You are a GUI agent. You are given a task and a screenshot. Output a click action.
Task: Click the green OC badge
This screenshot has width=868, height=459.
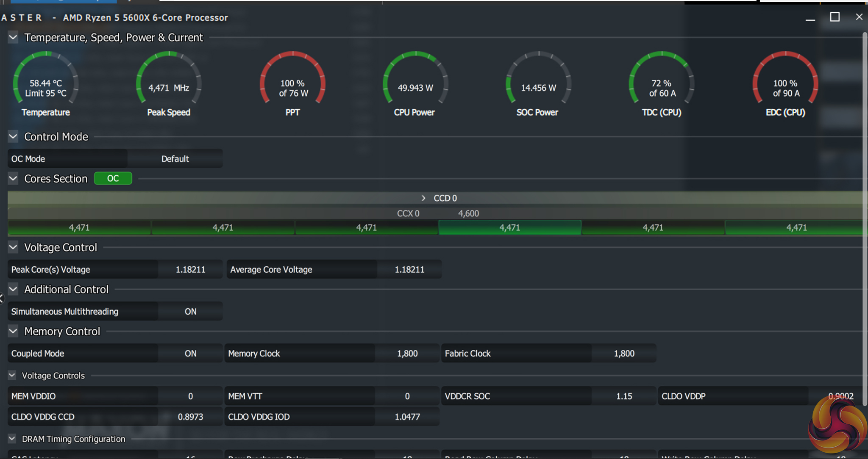[113, 178]
